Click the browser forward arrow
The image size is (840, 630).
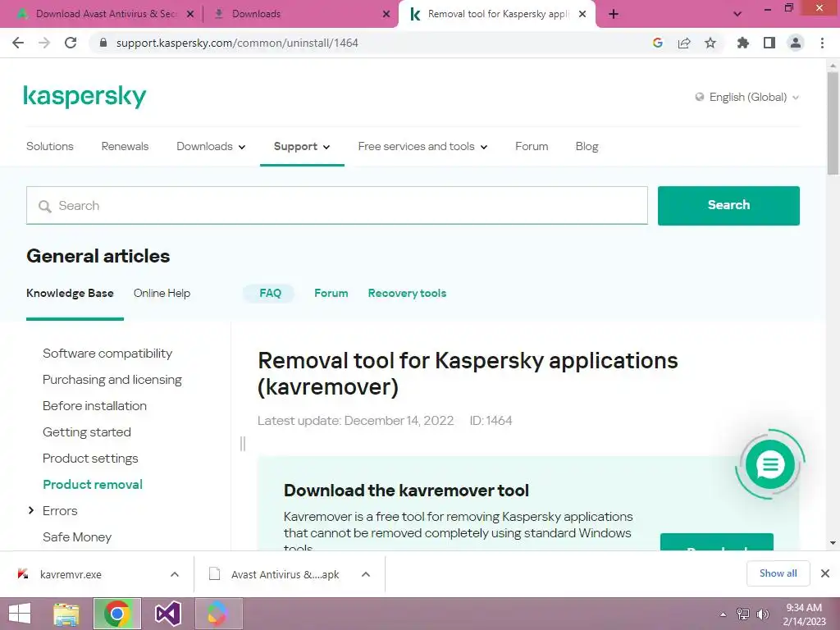[x=44, y=43]
